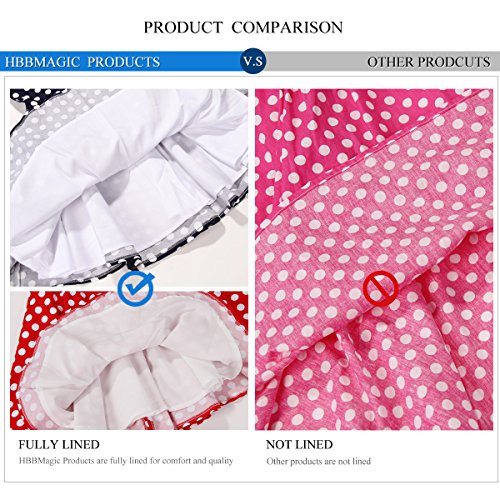
Task: Click 'Other products are not lined' text
Action: [318, 461]
